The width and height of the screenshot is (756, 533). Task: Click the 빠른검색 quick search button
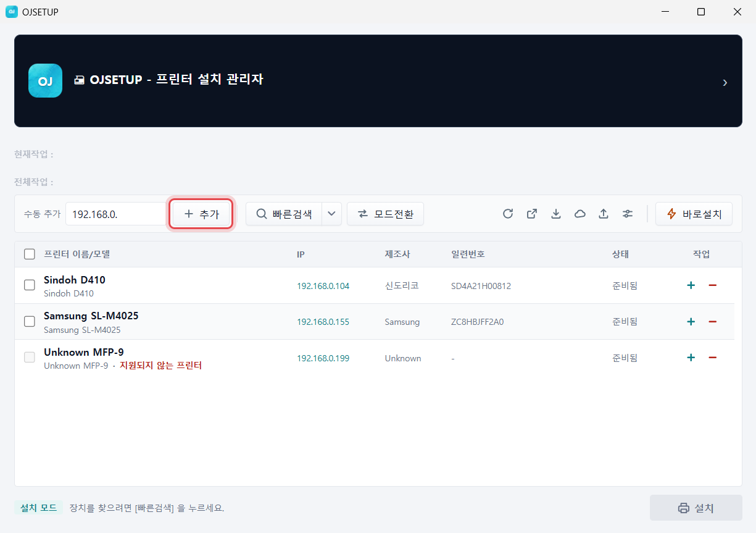click(x=284, y=214)
